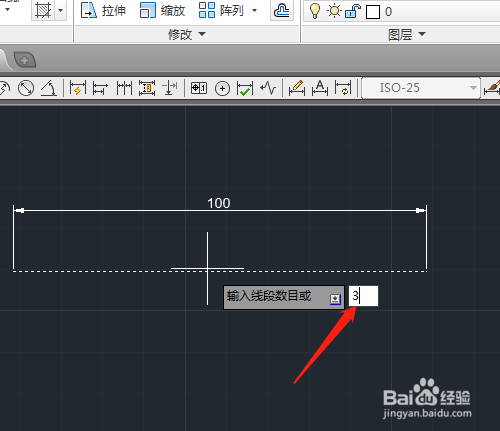Select the Dimension Edit tool
The height and width of the screenshot is (431, 500).
297,88
